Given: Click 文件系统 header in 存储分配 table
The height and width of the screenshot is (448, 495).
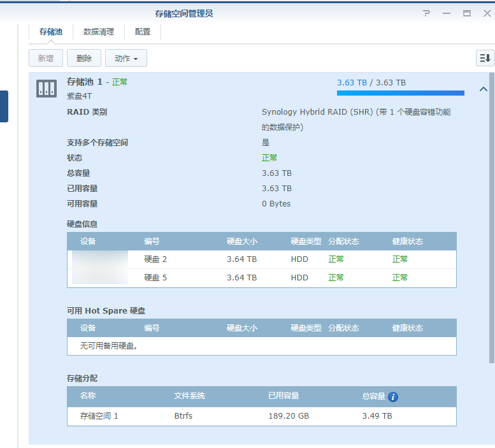Looking at the screenshot, I should (189, 396).
